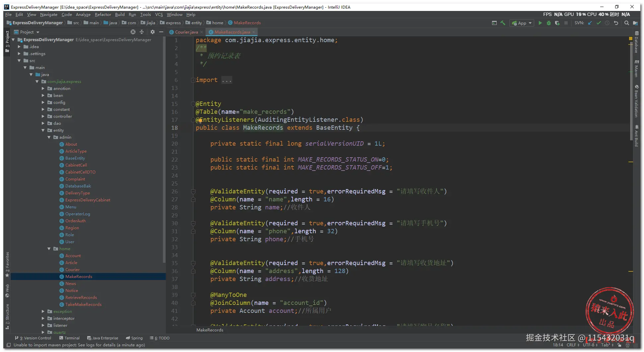Toggle the Favorites tool window stripe button
The image size is (644, 352).
click(x=7, y=264)
